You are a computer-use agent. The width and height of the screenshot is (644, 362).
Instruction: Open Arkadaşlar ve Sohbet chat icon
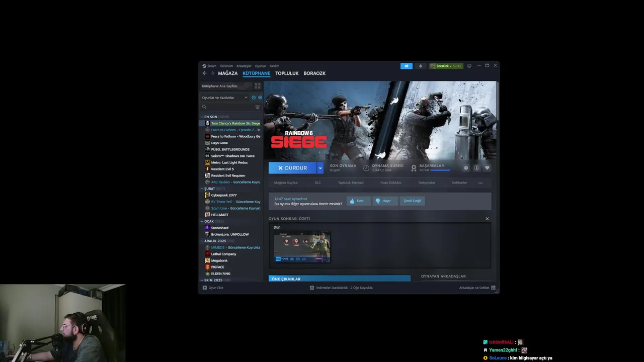coord(493,288)
